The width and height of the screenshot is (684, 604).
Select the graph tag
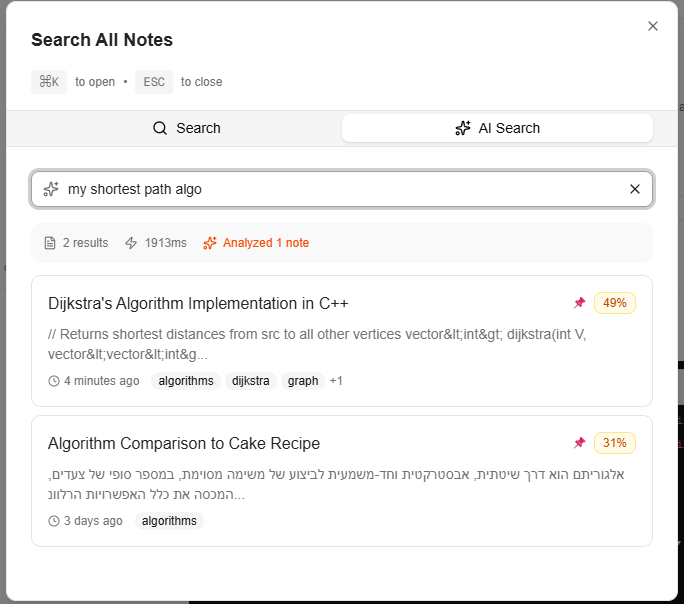click(303, 381)
